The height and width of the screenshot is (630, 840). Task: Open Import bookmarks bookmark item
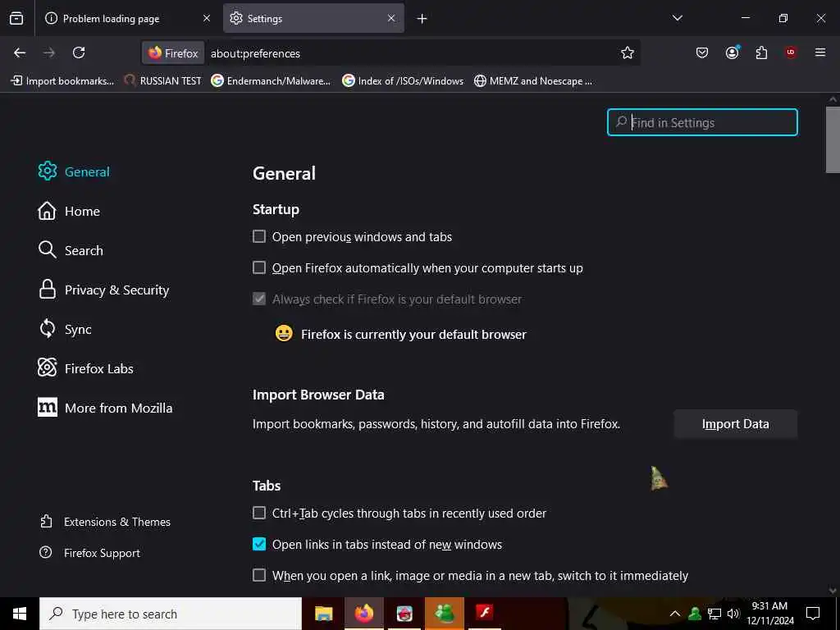62,81
